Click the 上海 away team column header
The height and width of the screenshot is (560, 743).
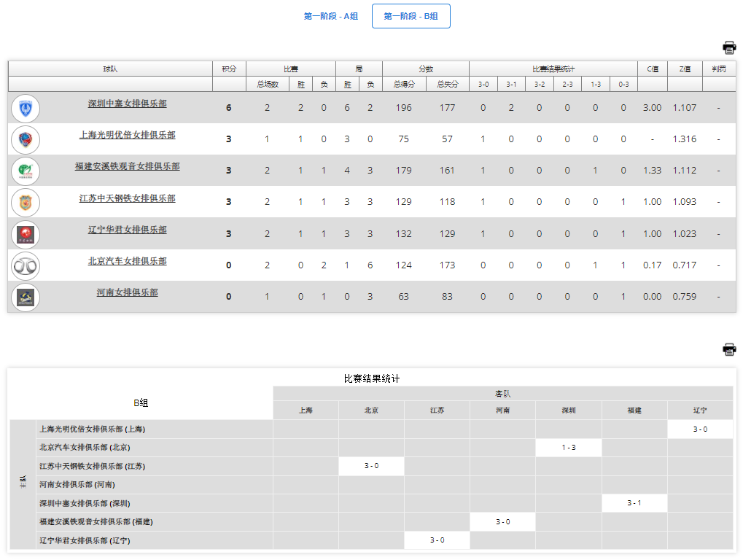tap(306, 411)
